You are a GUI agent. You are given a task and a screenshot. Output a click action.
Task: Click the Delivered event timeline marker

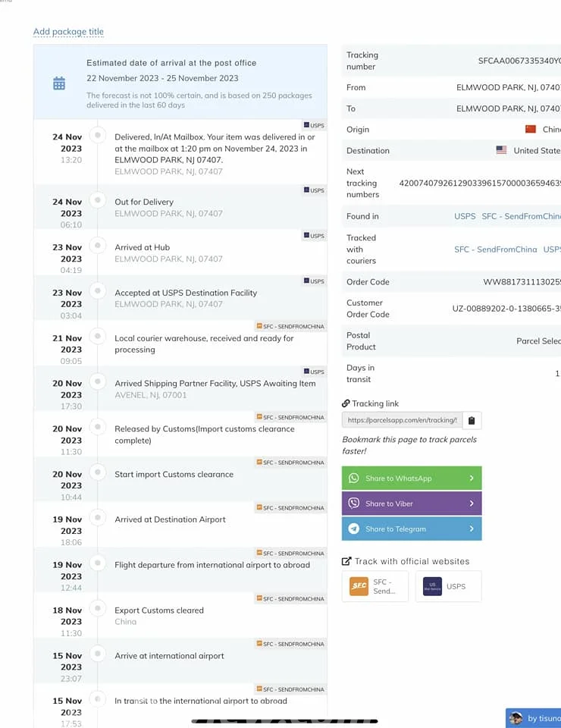[97, 135]
